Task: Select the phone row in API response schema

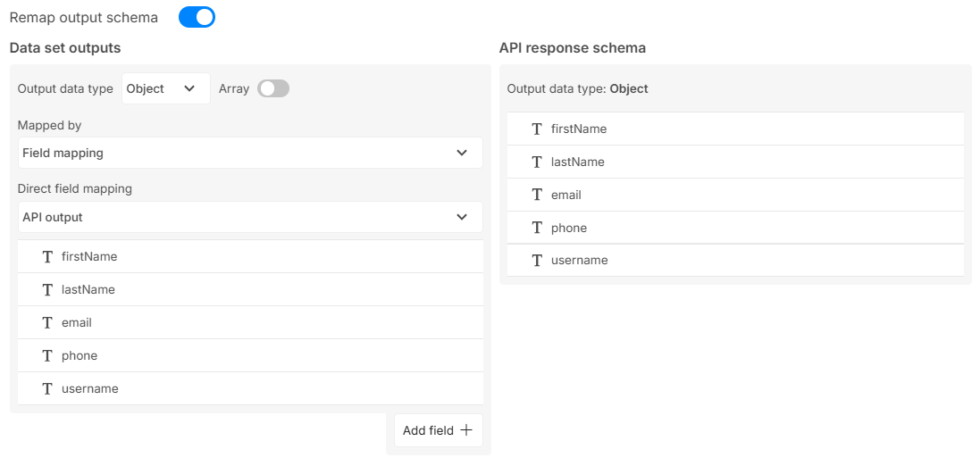Action: tap(734, 228)
